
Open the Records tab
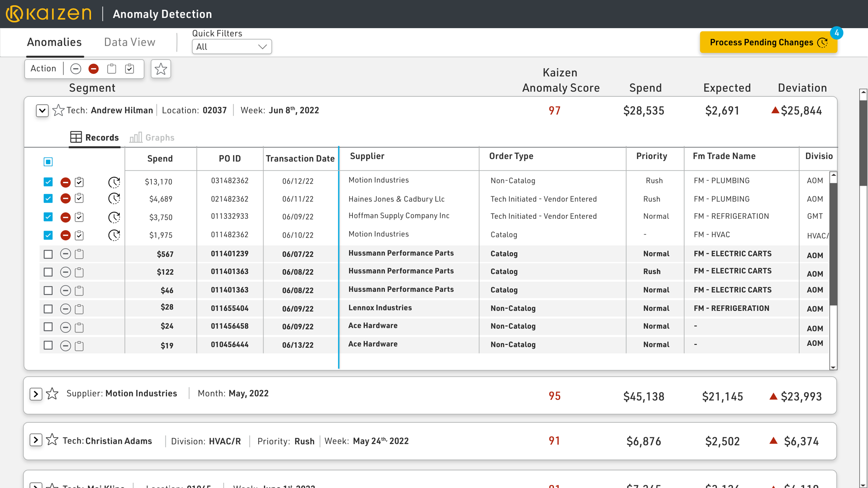click(x=95, y=138)
